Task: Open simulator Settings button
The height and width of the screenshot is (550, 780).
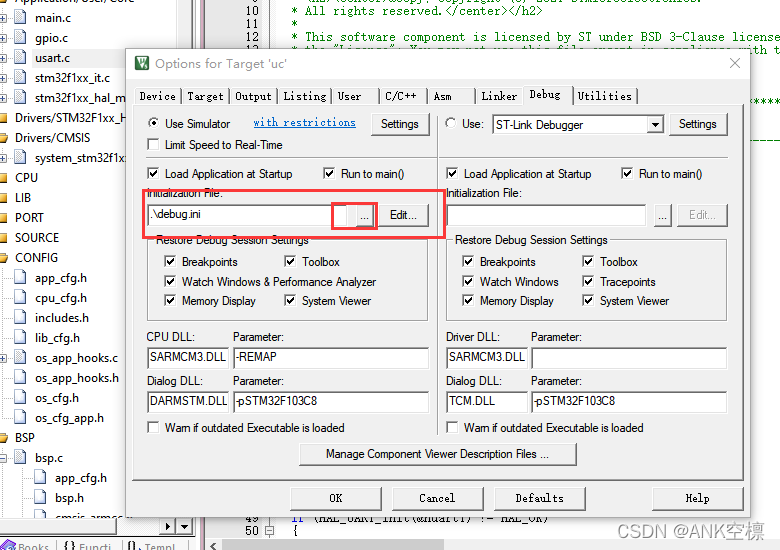Action: 399,124
